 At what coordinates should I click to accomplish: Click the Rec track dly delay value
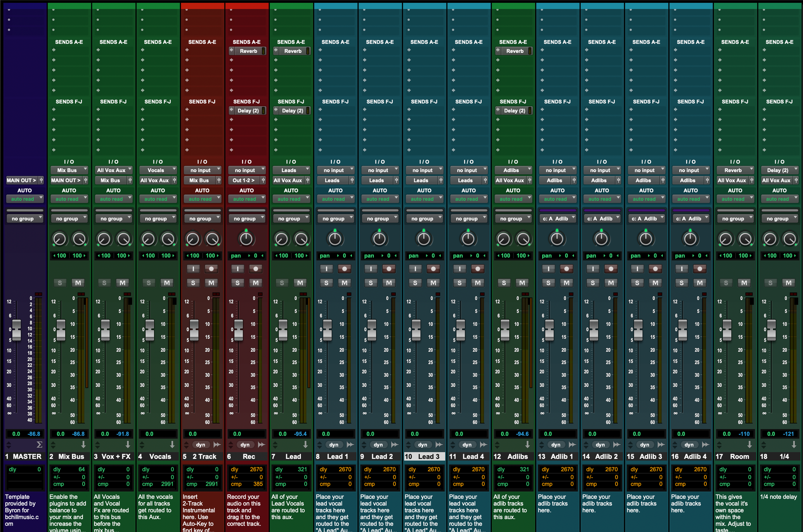click(256, 469)
